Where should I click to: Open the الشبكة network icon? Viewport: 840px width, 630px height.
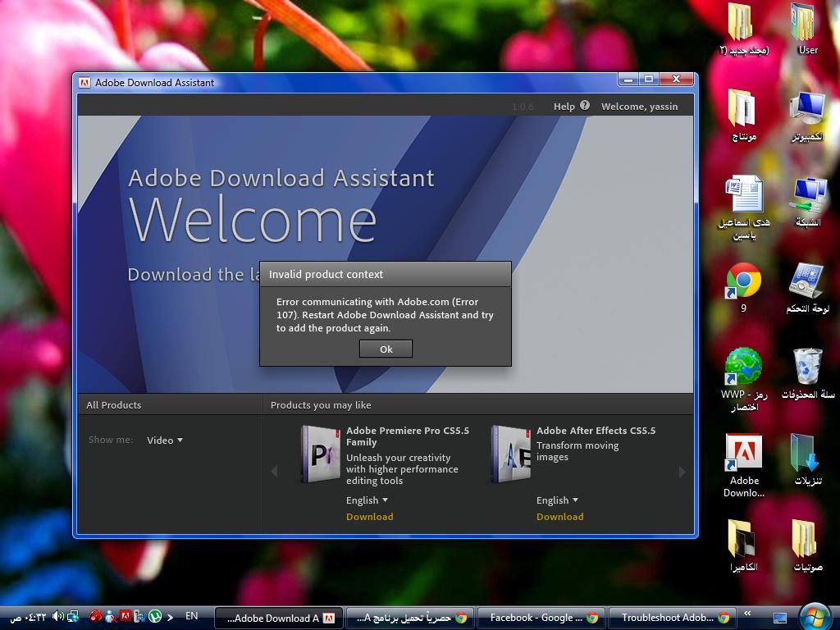click(808, 203)
